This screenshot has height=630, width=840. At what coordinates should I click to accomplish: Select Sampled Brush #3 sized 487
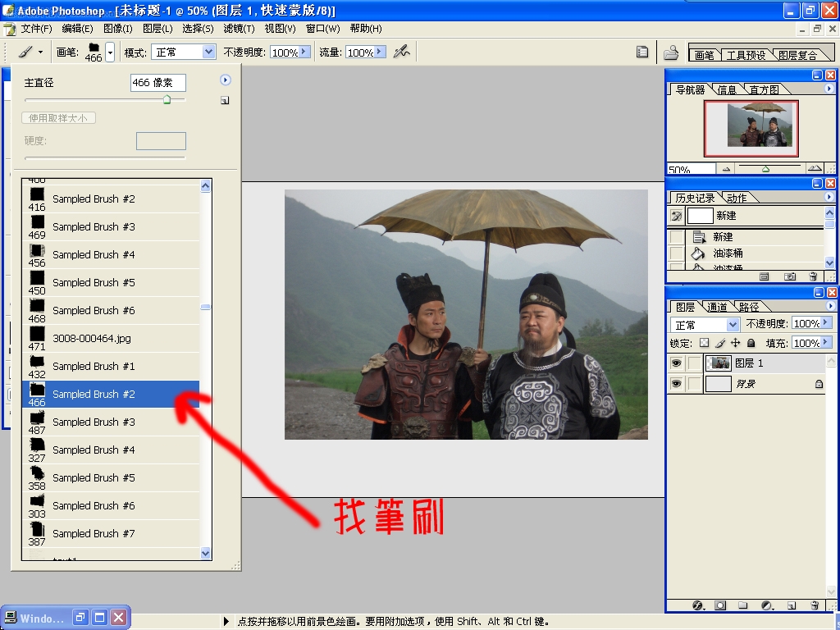click(111, 422)
